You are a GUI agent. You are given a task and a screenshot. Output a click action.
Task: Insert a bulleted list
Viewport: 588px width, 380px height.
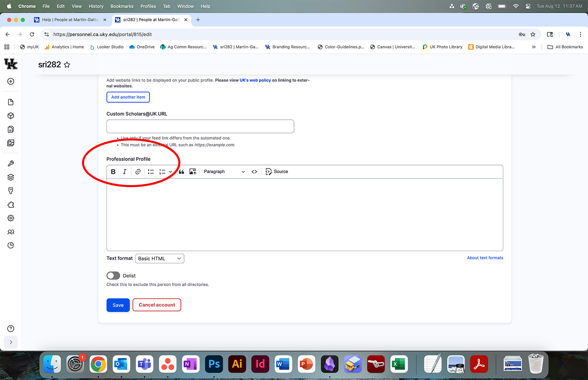point(151,172)
